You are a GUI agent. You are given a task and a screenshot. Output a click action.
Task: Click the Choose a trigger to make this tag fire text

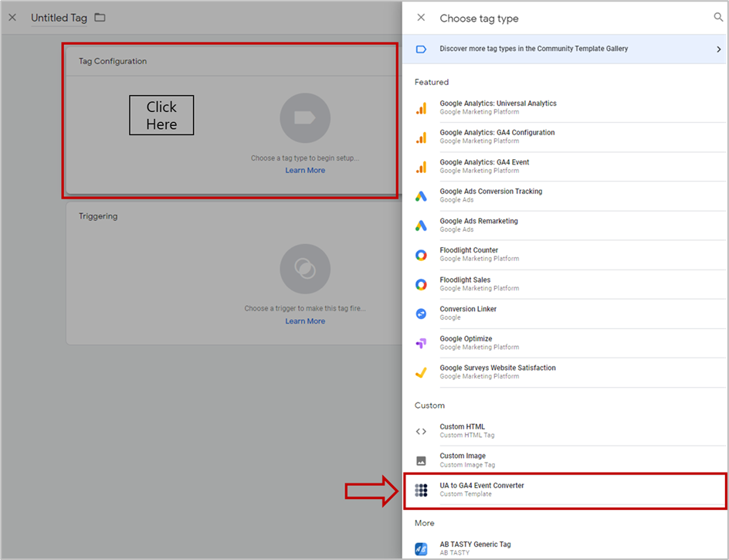[x=305, y=308]
